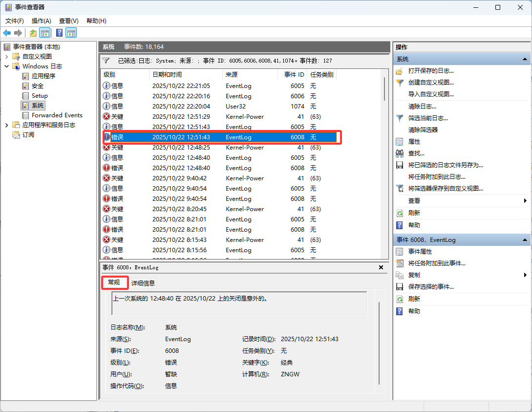The width and height of the screenshot is (532, 412).
Task: Sort by 日期和时间 column header
Action: point(167,75)
